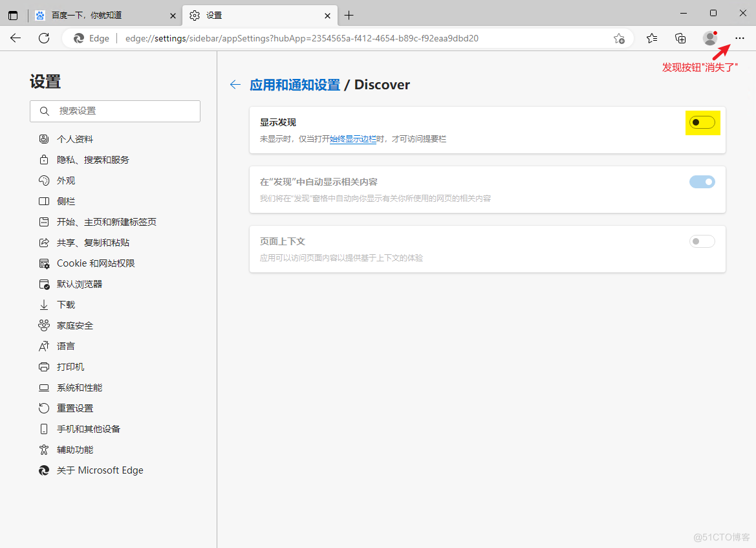Click the 搜索设置 search field
756x548 pixels.
pyautogui.click(x=115, y=111)
